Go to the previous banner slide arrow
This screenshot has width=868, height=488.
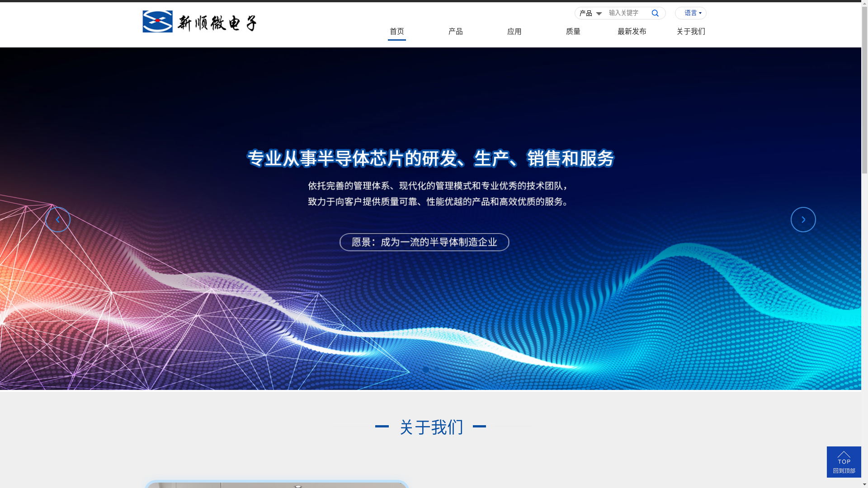pyautogui.click(x=58, y=220)
